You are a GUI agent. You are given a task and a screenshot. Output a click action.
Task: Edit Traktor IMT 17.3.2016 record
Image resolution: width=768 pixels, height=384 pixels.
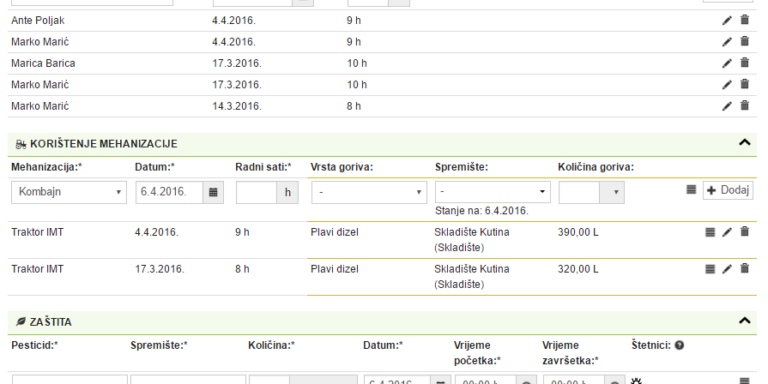(727, 269)
